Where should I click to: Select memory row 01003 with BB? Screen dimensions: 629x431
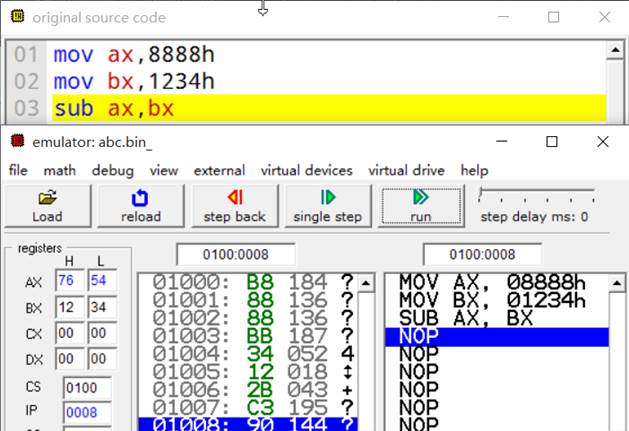tap(246, 335)
